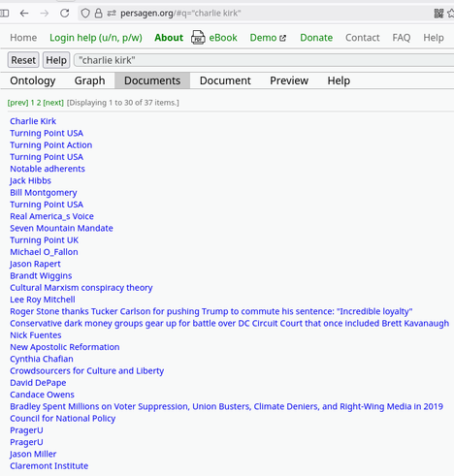
Task: Open the Michael O_Fallon link
Action: [x=44, y=252]
